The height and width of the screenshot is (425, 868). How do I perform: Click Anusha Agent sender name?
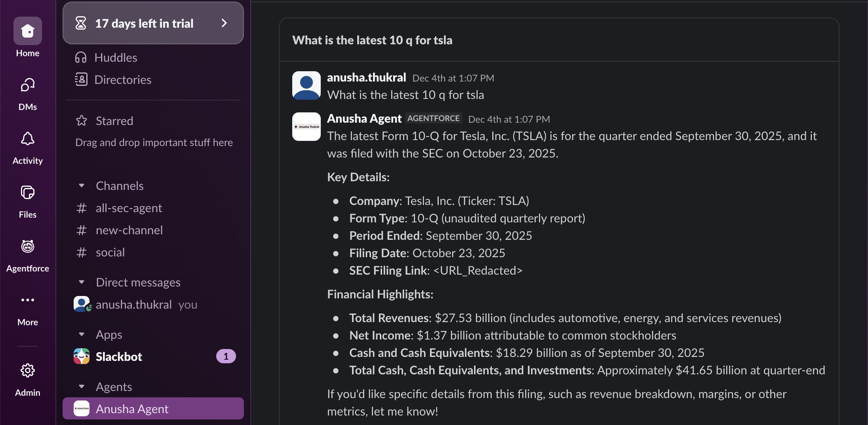[364, 119]
